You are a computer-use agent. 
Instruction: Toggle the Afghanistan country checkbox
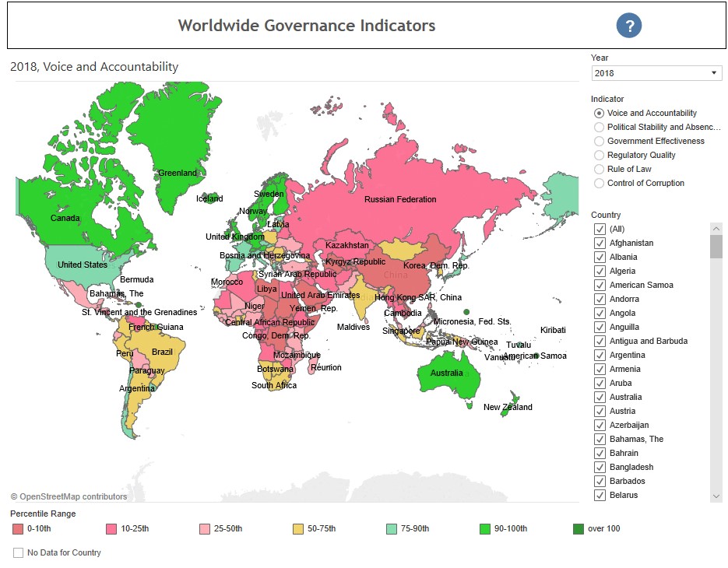click(600, 243)
